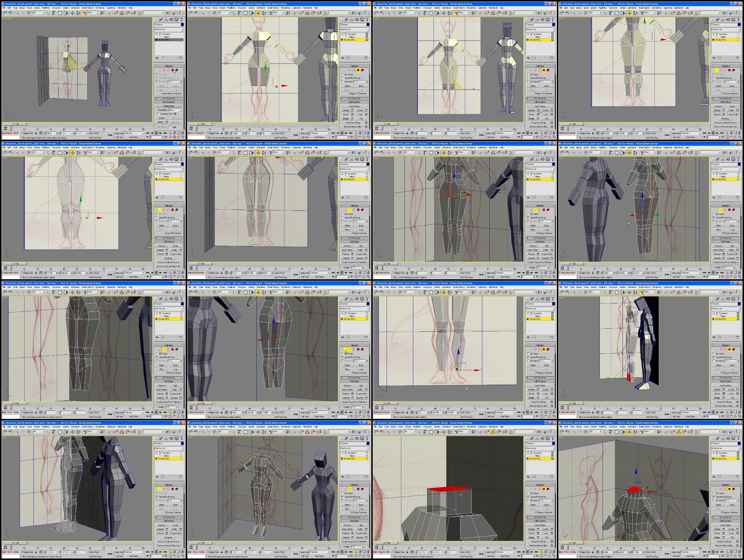Screen dimensions: 744x560
Task: Toggle Percent Snap icon in 19 Edges Selected window
Action: pyautogui.click(x=684, y=153)
